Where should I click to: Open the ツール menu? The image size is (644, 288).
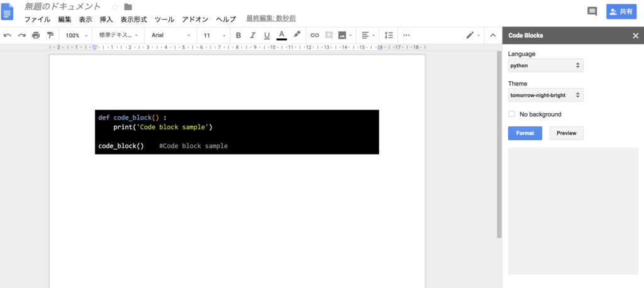pyautogui.click(x=164, y=19)
